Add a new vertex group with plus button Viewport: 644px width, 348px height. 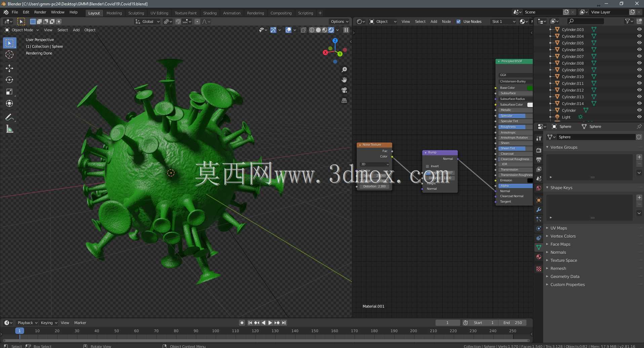coord(639,157)
